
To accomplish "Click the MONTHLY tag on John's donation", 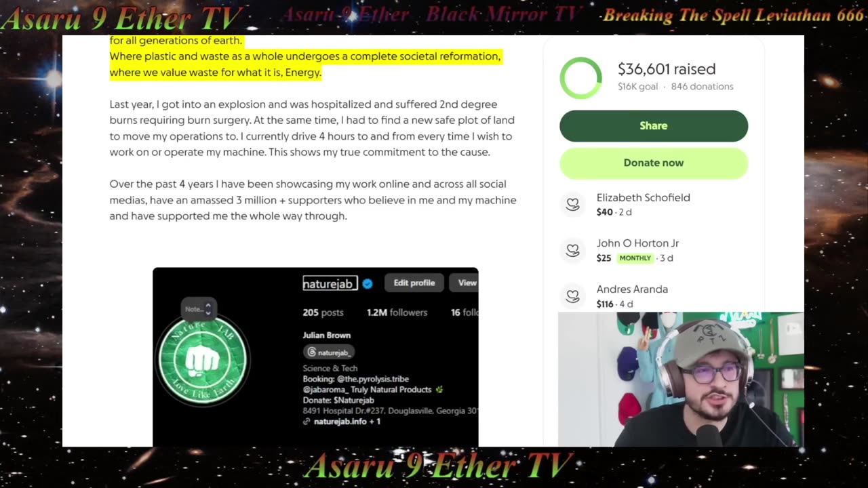I will point(635,258).
